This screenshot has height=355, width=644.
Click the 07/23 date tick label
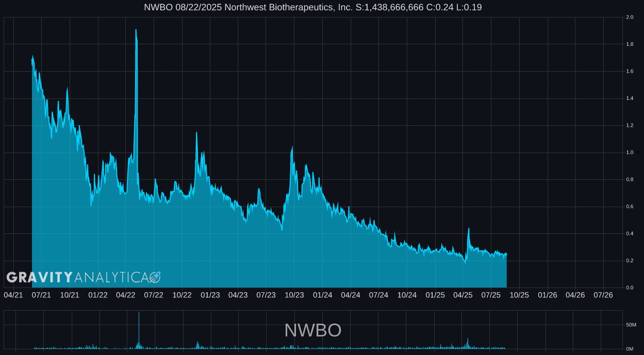coord(266,295)
